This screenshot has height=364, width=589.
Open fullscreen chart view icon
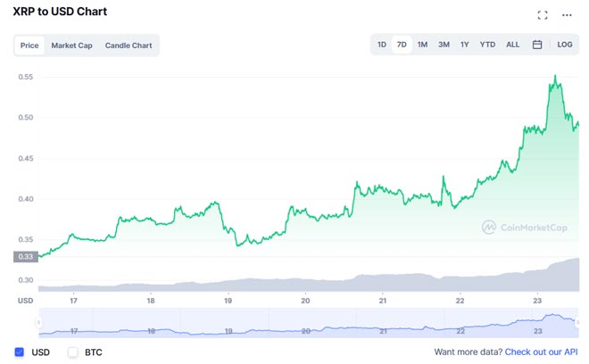tap(543, 15)
